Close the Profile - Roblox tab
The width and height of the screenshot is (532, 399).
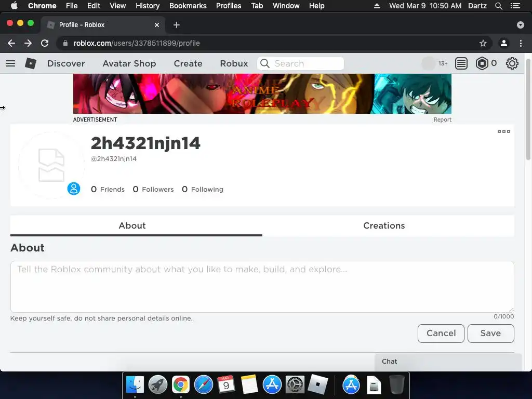pos(157,25)
